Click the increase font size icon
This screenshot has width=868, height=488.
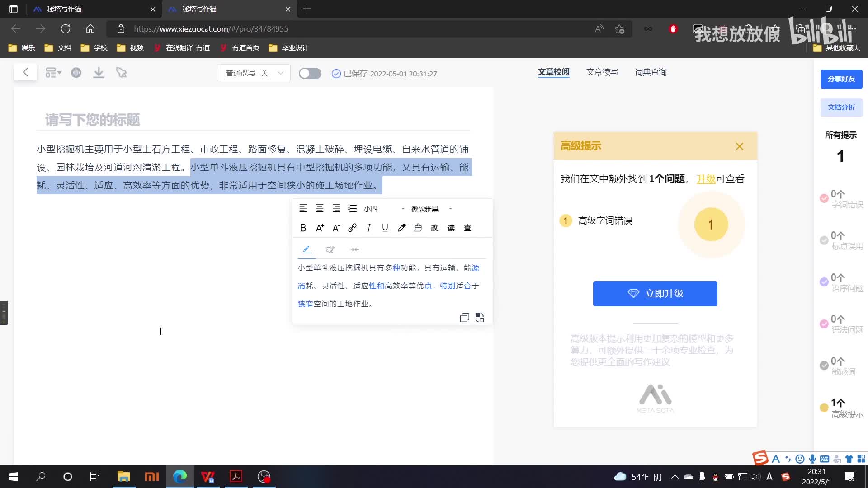(320, 228)
